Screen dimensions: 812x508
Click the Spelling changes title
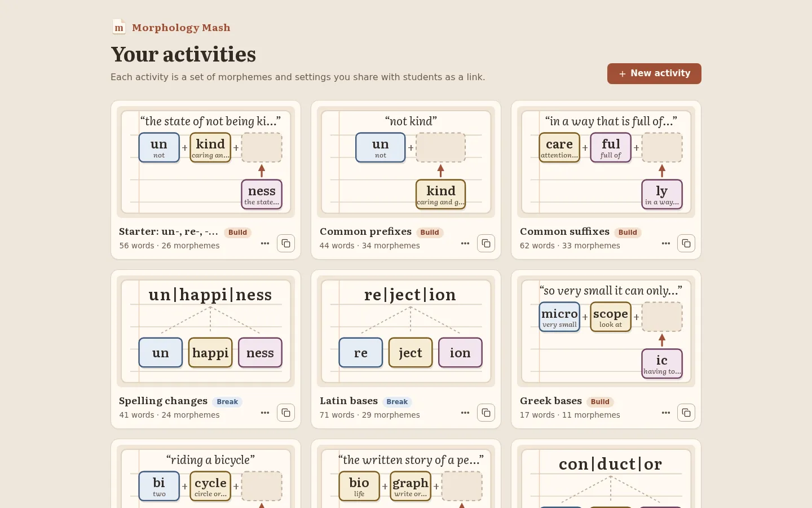pyautogui.click(x=163, y=401)
